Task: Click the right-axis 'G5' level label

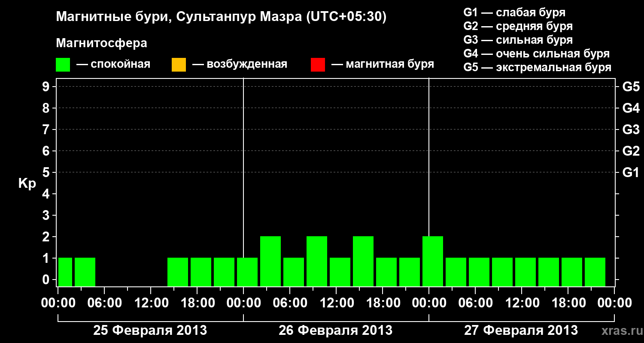Action: pos(631,87)
